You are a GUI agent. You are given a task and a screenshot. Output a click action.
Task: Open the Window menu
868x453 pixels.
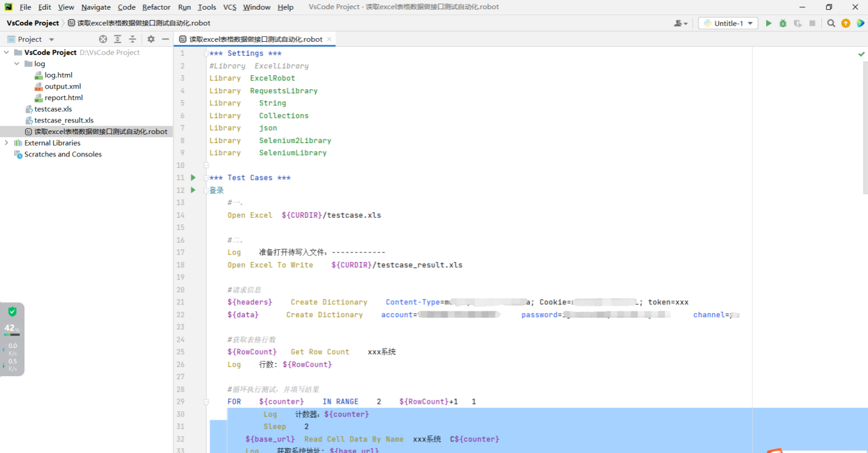point(257,7)
